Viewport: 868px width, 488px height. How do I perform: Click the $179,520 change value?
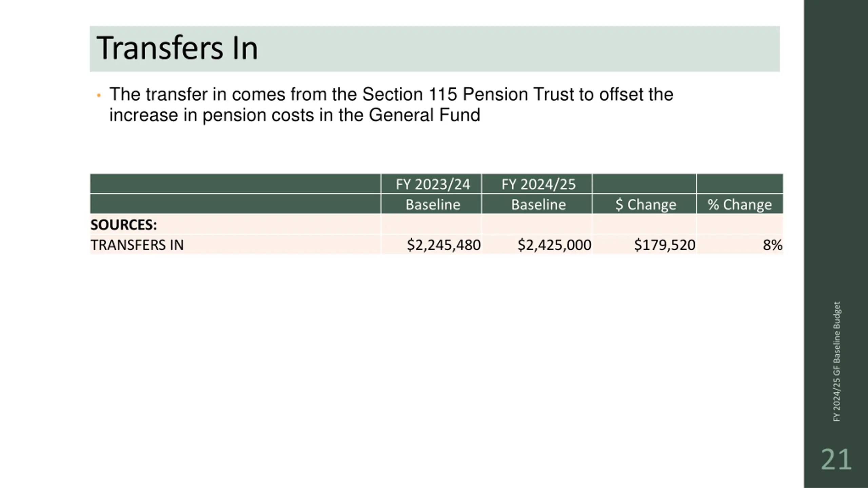665,245
